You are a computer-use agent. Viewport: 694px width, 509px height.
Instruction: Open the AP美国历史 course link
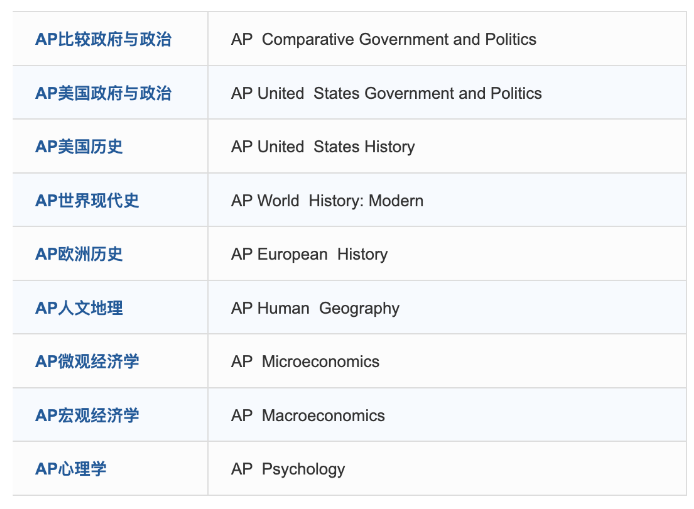(79, 147)
